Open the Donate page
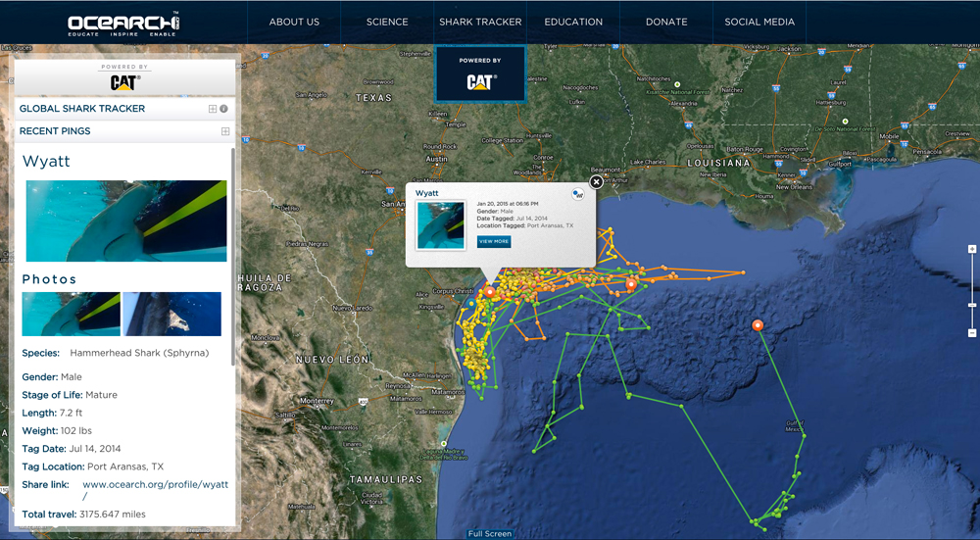The height and width of the screenshot is (540, 980). click(x=666, y=22)
